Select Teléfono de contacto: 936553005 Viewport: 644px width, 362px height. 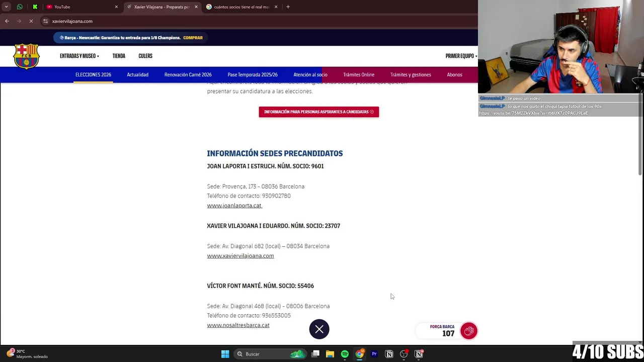[x=249, y=316]
